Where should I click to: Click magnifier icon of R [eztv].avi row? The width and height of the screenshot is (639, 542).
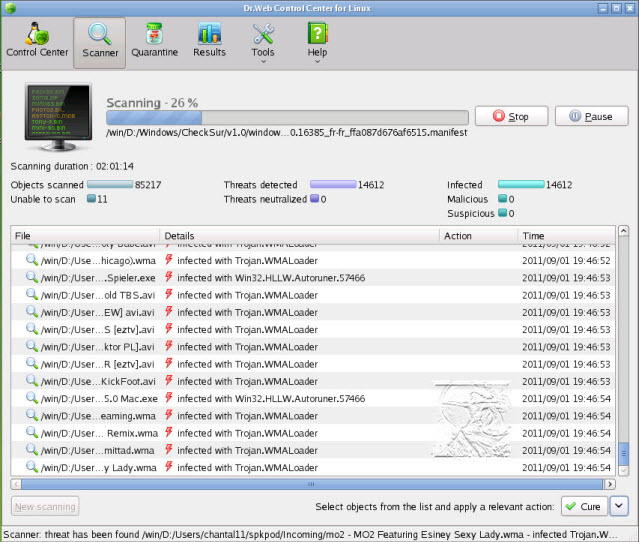pos(31,363)
